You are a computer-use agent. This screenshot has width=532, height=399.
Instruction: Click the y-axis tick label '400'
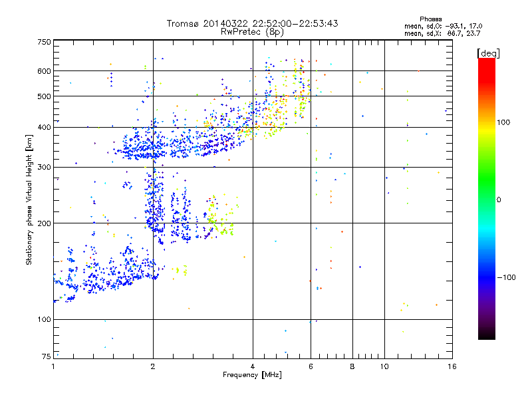pos(45,128)
